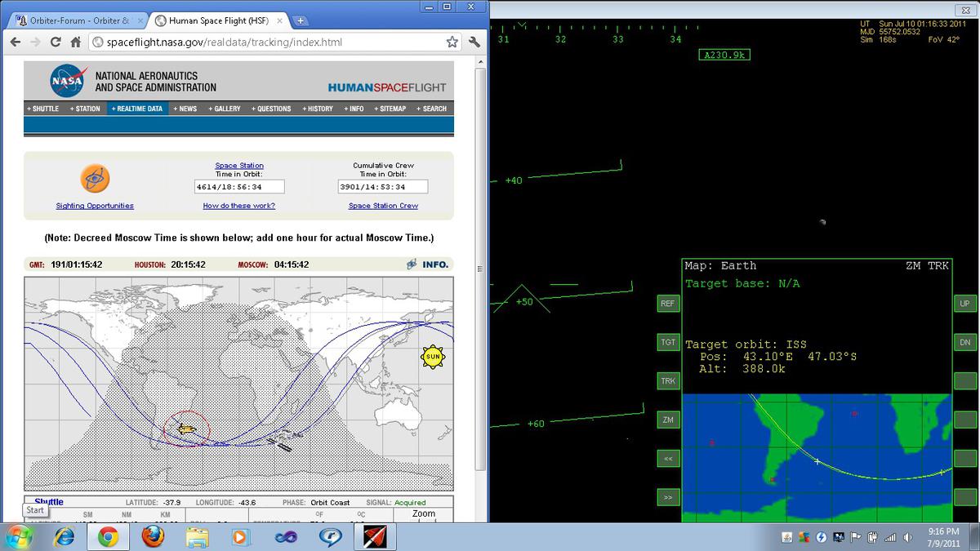The height and width of the screenshot is (551, 980).
Task: Click the Chrome back arrow
Action: [16, 42]
